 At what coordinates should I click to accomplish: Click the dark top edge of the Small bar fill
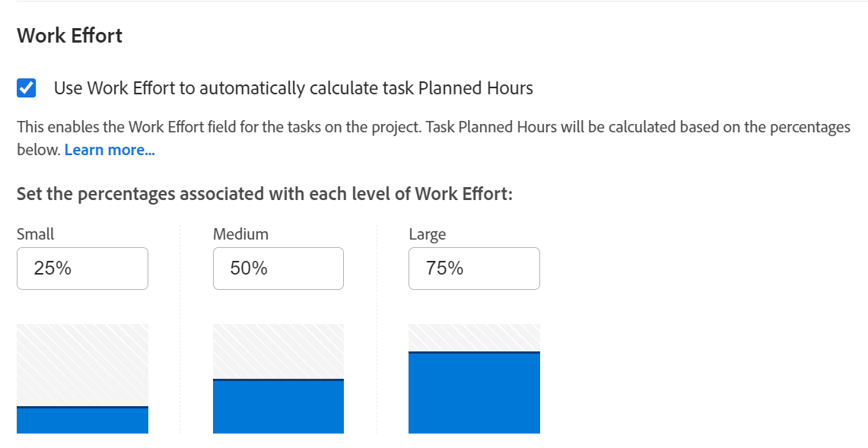tap(82, 408)
